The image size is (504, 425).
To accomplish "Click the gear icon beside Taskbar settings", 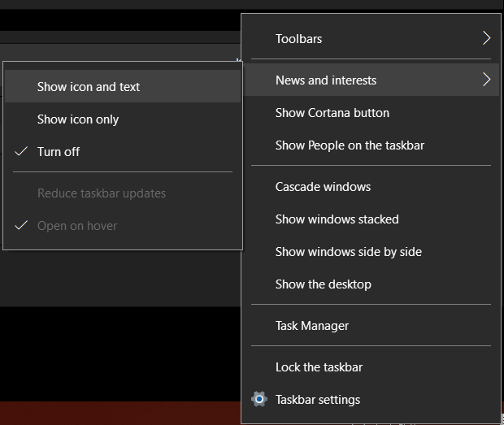I will pos(259,399).
